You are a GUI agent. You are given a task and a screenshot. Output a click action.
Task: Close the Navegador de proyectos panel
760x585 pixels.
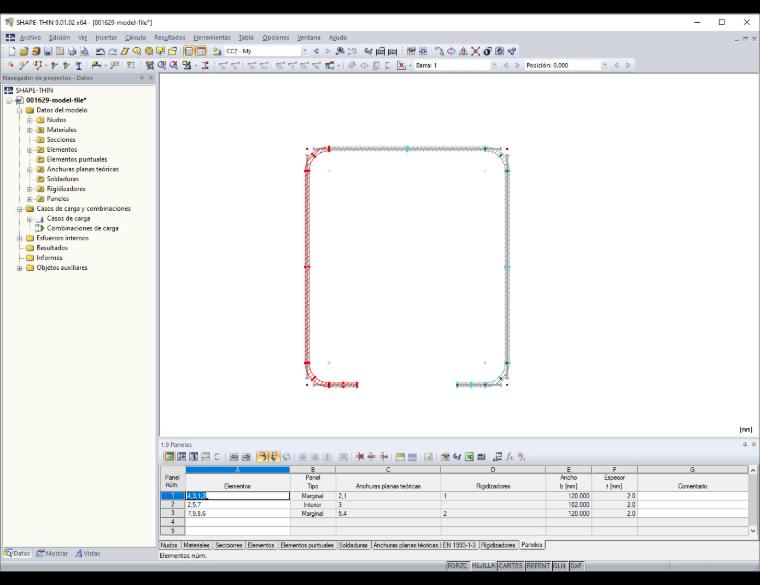coord(150,78)
